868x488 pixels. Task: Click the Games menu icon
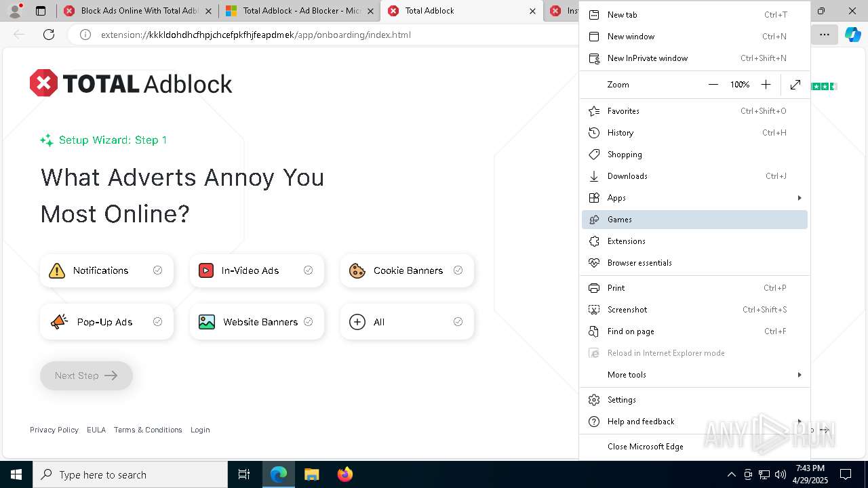click(x=594, y=220)
